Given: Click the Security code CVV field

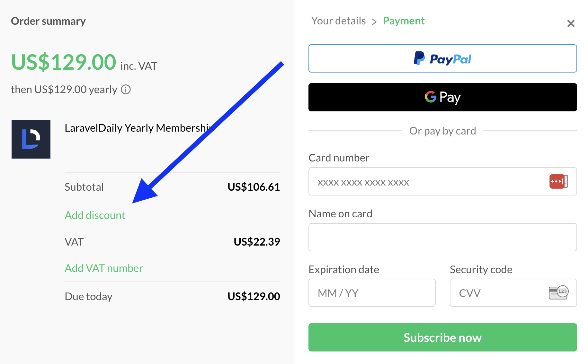Looking at the screenshot, I should pyautogui.click(x=513, y=293).
